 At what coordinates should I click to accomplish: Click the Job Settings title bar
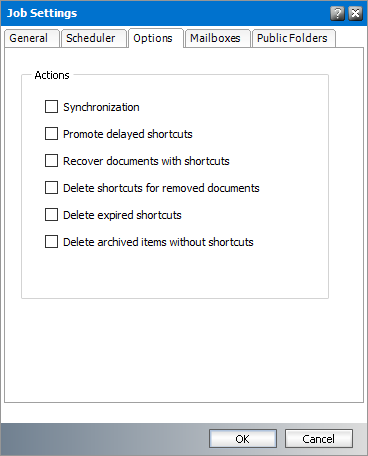pyautogui.click(x=167, y=13)
